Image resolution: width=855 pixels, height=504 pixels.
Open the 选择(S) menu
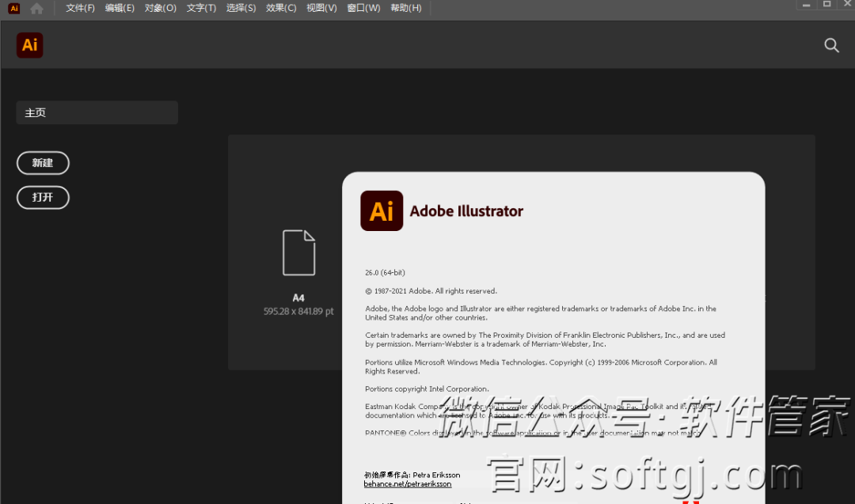[241, 8]
